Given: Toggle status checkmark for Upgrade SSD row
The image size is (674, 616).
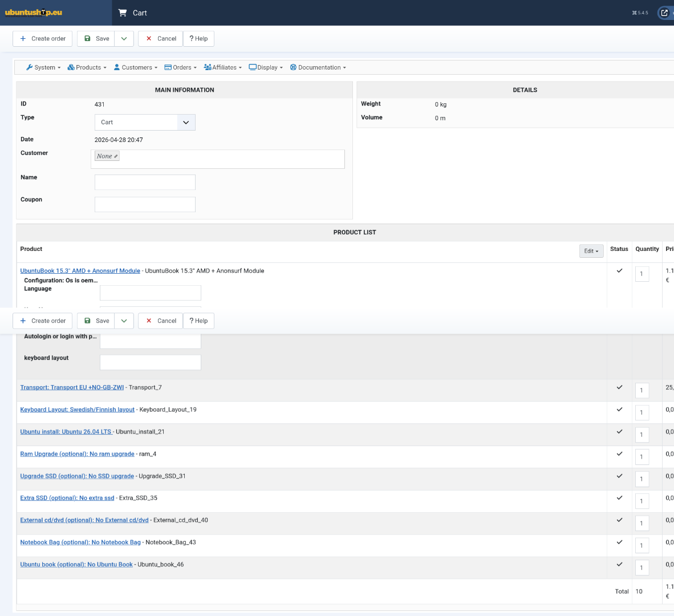Looking at the screenshot, I should (619, 476).
